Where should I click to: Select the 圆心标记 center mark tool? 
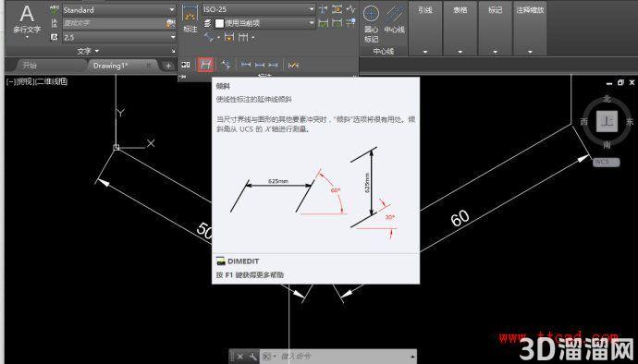tap(371, 24)
